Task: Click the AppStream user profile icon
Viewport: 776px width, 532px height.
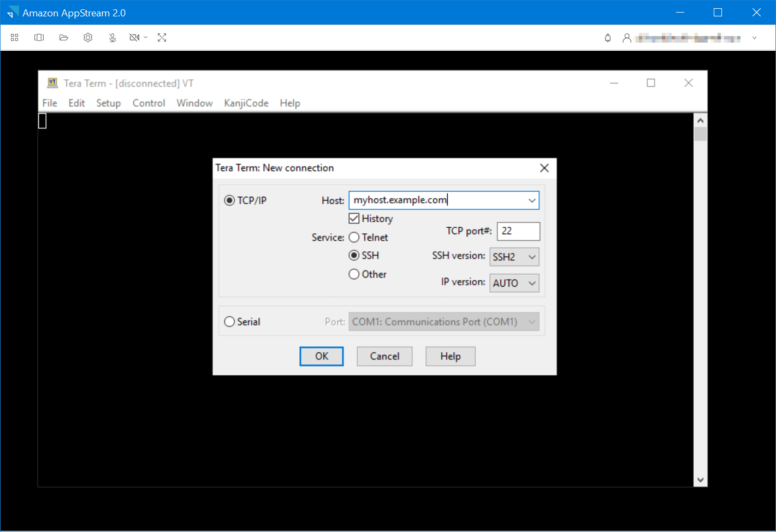Action: (x=627, y=38)
